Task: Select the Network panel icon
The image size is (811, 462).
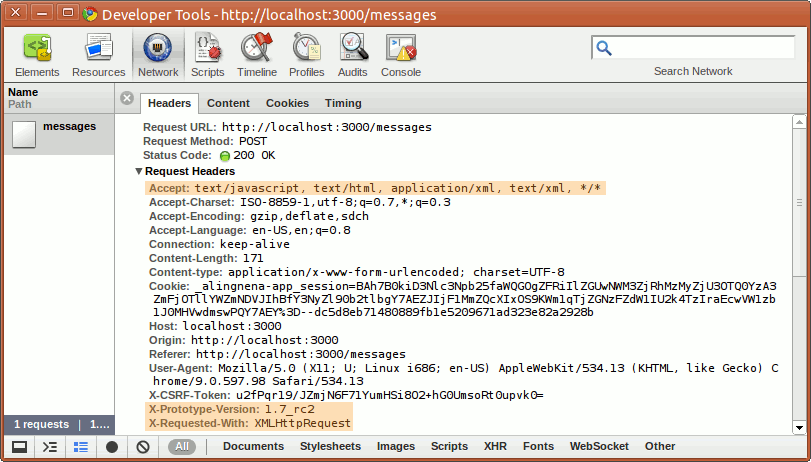Action: tap(158, 54)
